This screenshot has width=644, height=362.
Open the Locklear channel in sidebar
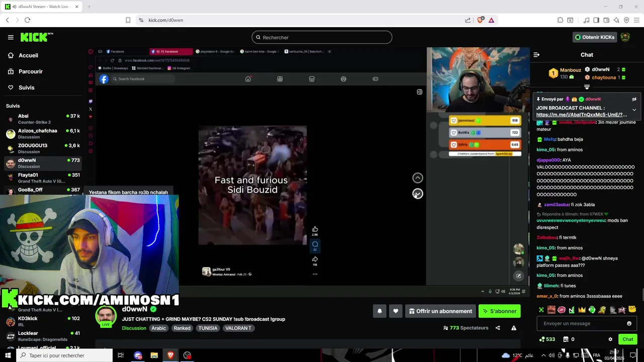(42, 336)
